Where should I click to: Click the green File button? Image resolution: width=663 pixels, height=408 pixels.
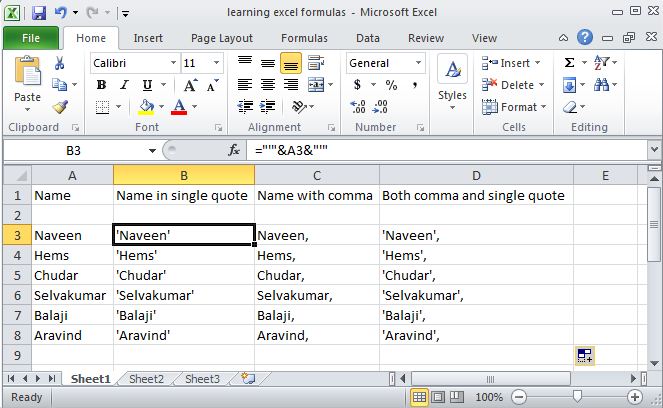30,38
